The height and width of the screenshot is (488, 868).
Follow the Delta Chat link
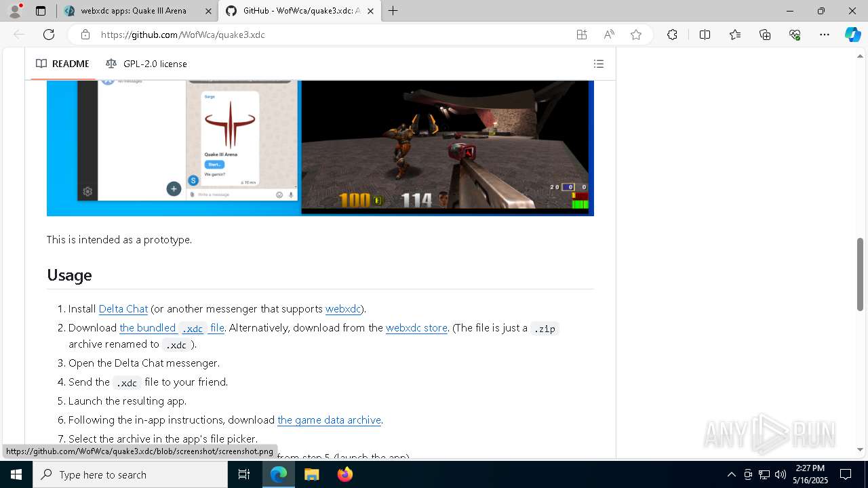click(123, 308)
